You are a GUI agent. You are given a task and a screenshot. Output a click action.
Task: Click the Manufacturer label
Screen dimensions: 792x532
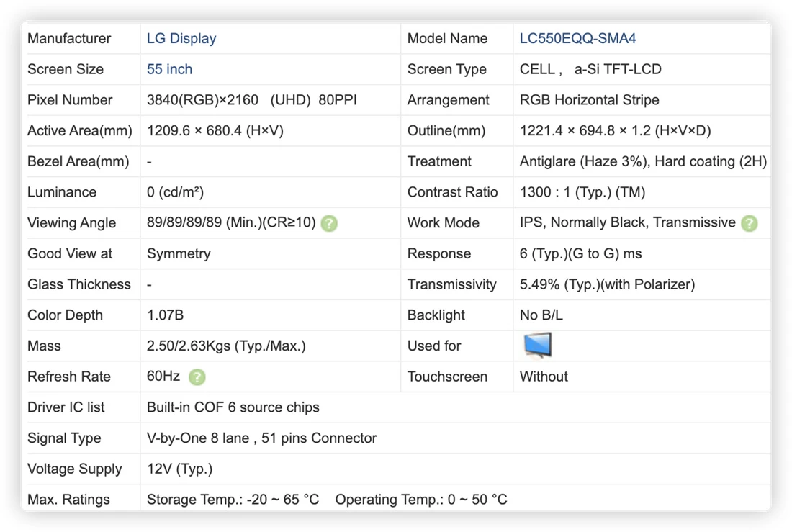tap(69, 38)
